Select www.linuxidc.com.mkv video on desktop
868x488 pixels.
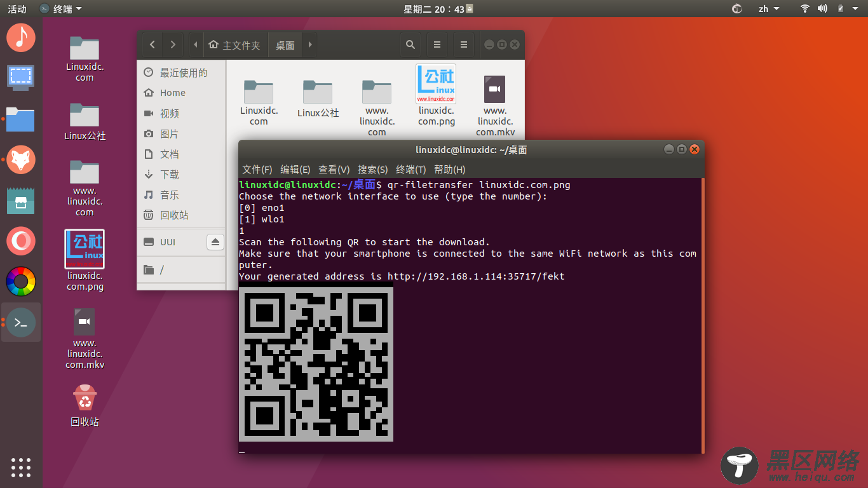[85, 339]
